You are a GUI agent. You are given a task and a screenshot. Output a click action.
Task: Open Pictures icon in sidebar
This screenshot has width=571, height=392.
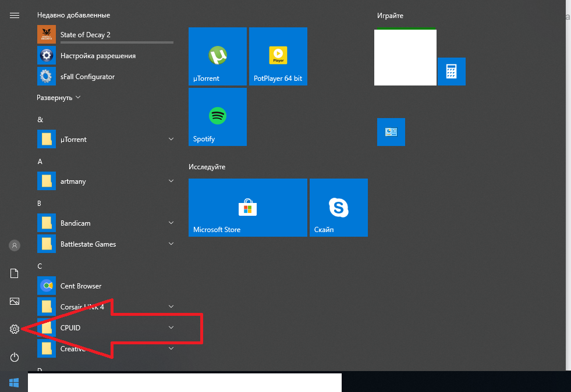(x=15, y=301)
